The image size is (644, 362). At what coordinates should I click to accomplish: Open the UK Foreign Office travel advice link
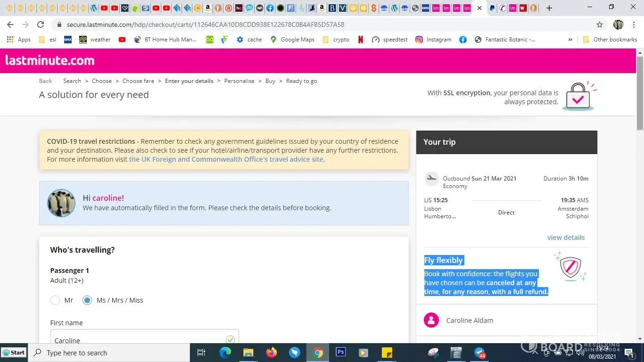pyautogui.click(x=226, y=159)
